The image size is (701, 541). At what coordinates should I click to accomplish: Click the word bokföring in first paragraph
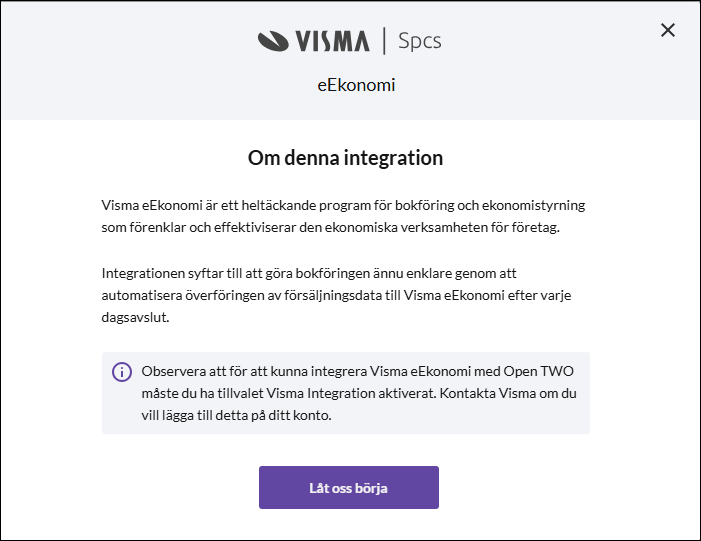pyautogui.click(x=423, y=205)
